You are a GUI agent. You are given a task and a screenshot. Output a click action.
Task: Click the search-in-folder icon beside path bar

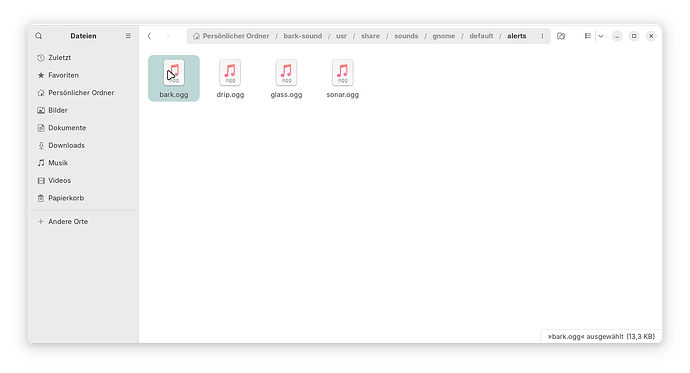pos(561,36)
